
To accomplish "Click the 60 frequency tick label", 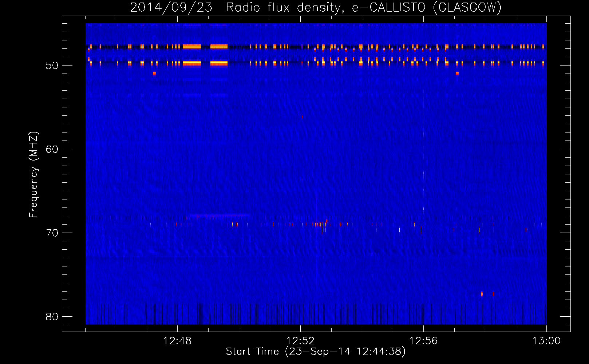I will [x=52, y=149].
